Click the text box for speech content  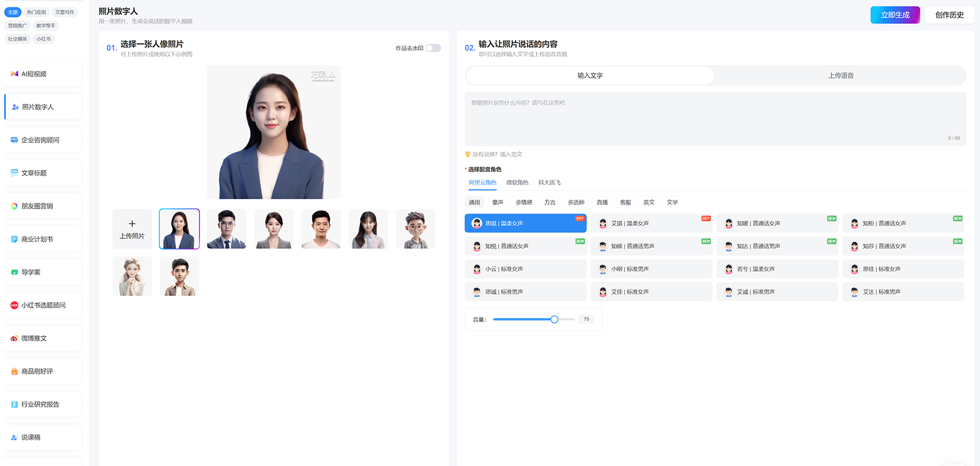point(715,119)
